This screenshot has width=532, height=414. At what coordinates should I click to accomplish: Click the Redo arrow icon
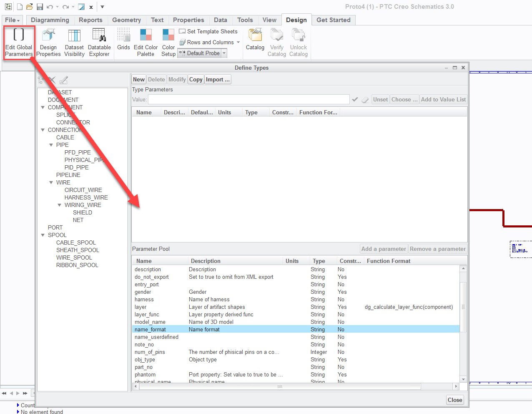click(66, 7)
